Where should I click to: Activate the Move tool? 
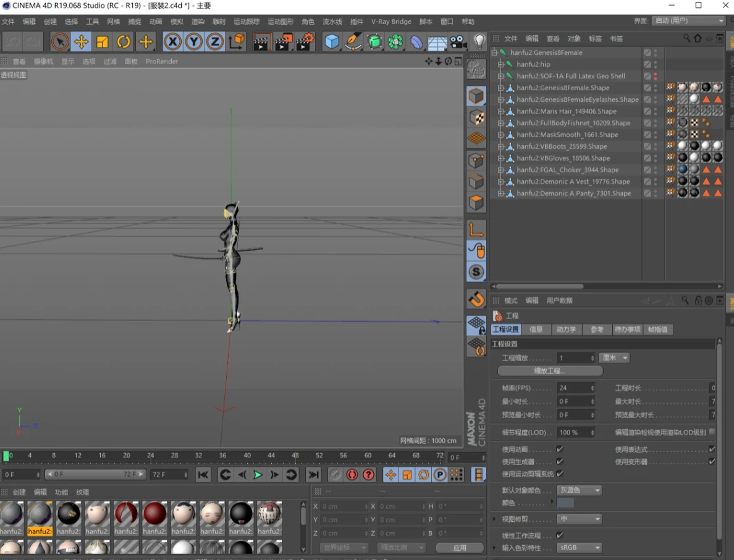pos(81,41)
